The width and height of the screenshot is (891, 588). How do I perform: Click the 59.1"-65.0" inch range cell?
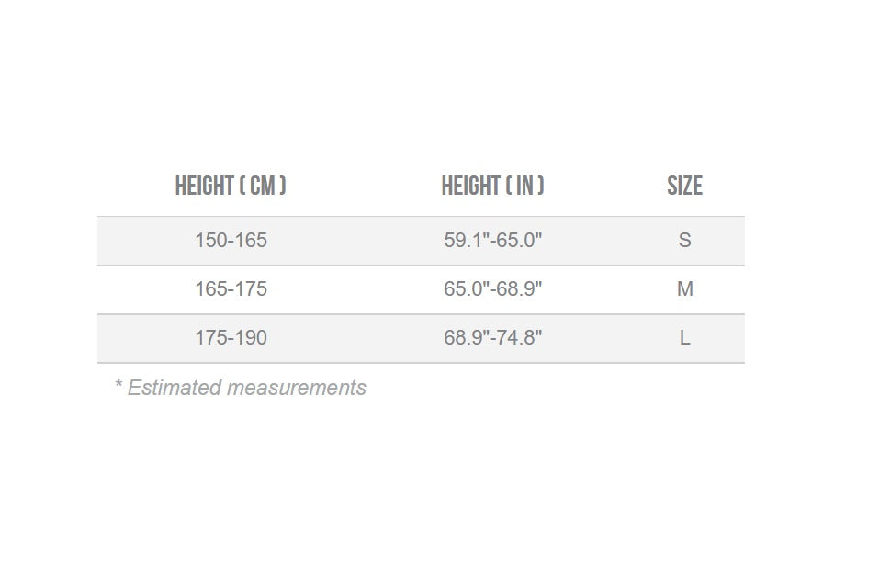(x=492, y=241)
